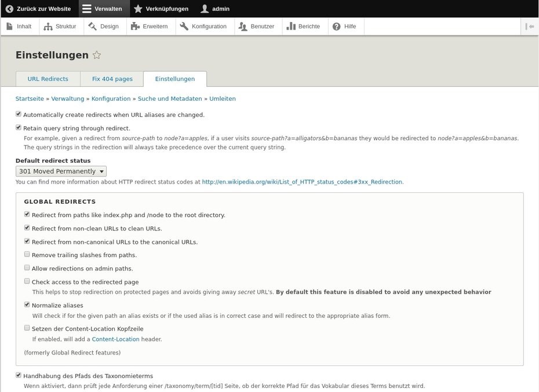The width and height of the screenshot is (539, 392).
Task: Enable Remove trailing slashes from paths
Action: 27,254
